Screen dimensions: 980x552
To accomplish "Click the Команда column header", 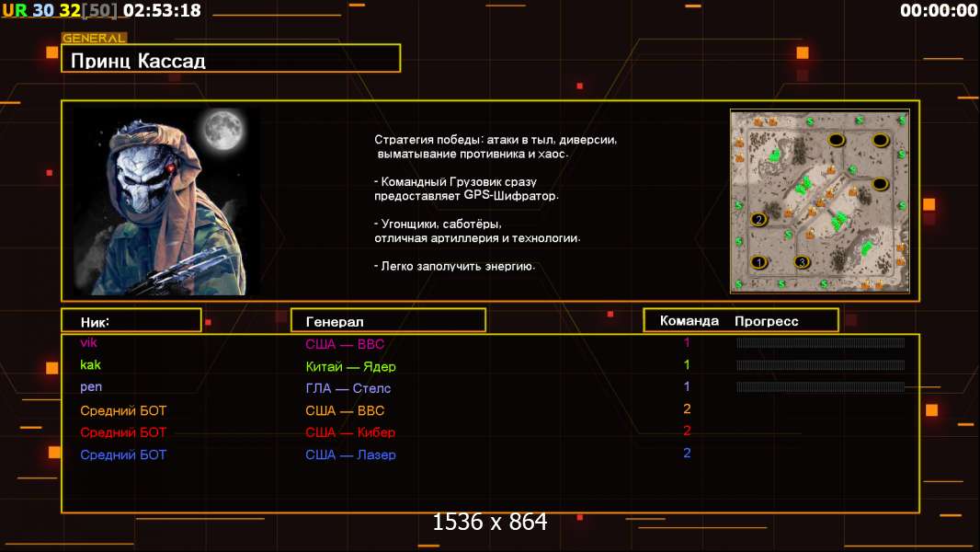I will [x=689, y=321].
